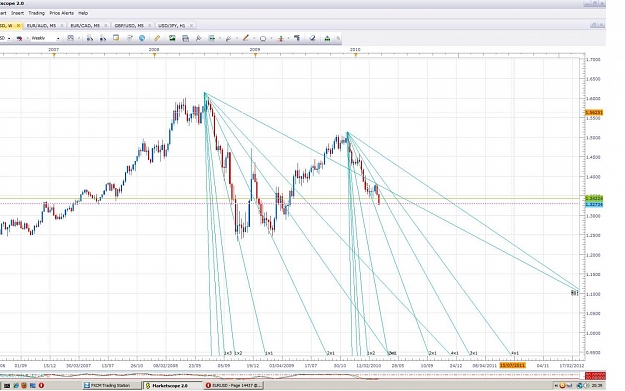Screen dimensions: 625x391
Task: Click the 2009 year marker on timeline
Action: (x=255, y=50)
